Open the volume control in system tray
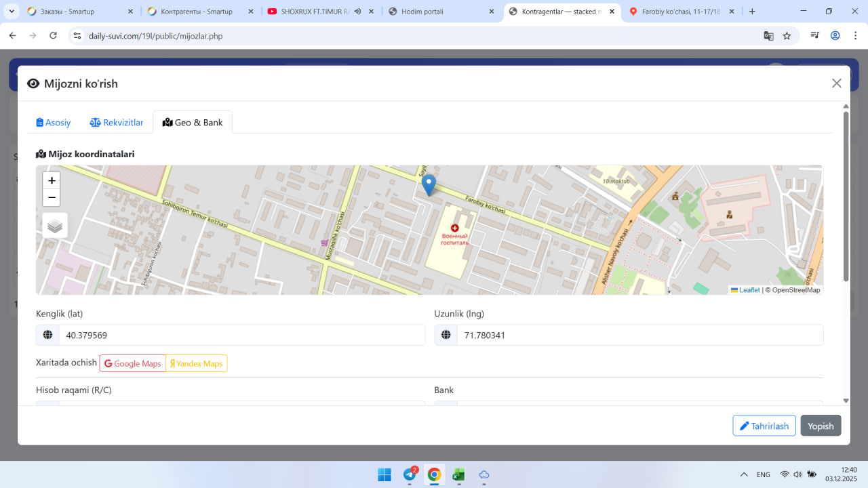868x488 pixels. 797,474
